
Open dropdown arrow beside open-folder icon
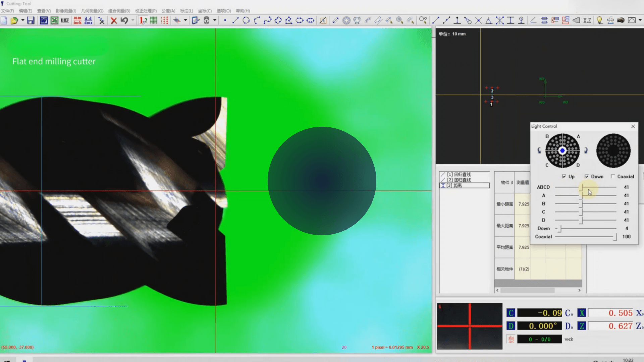[22, 20]
